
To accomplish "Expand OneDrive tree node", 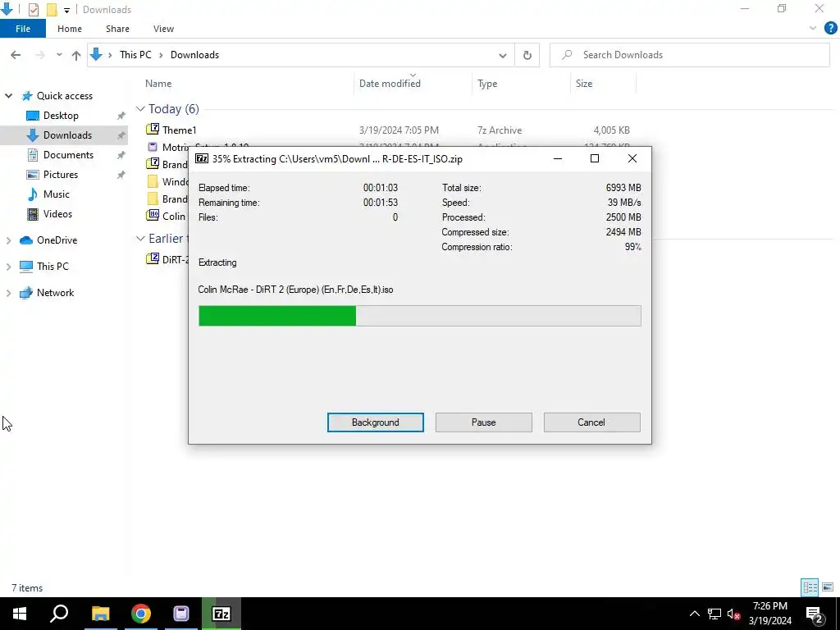I will pyautogui.click(x=8, y=240).
